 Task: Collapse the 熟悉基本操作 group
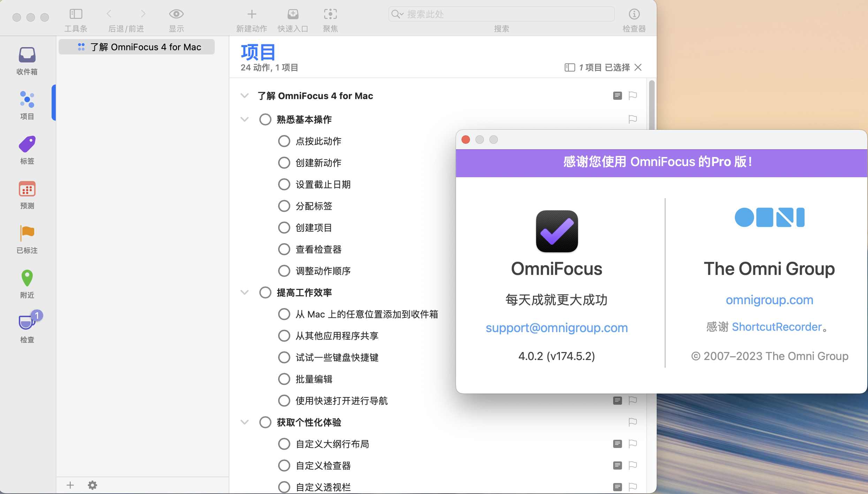coord(245,119)
